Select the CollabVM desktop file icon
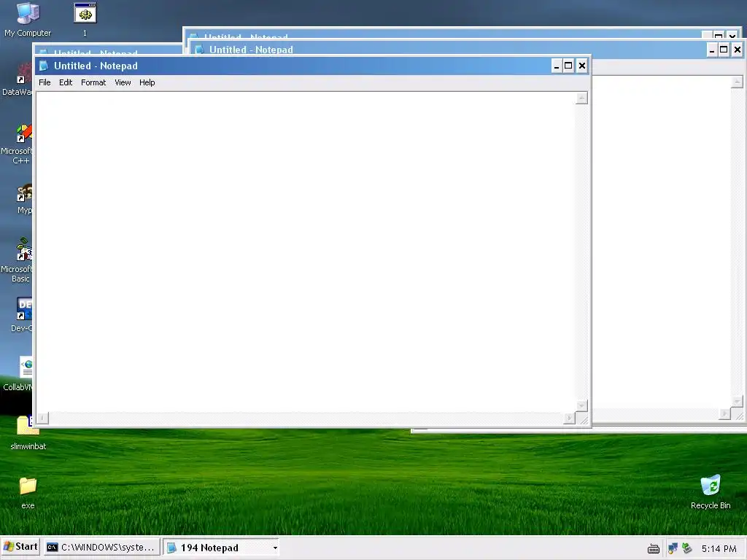 coord(18,374)
